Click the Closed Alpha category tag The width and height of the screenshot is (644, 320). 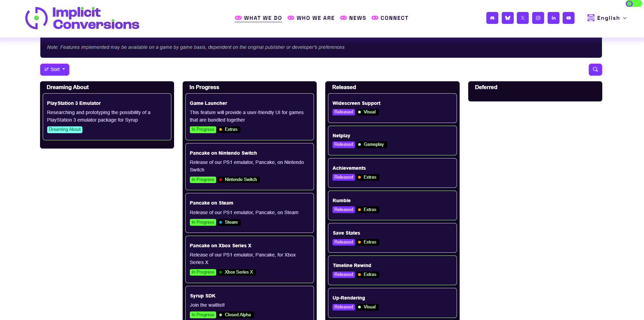[x=236, y=315]
